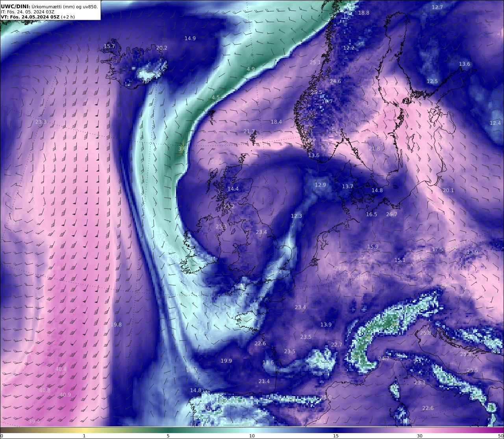Click the 4.9 value in the dry band
504x439 pixels.
251,69
